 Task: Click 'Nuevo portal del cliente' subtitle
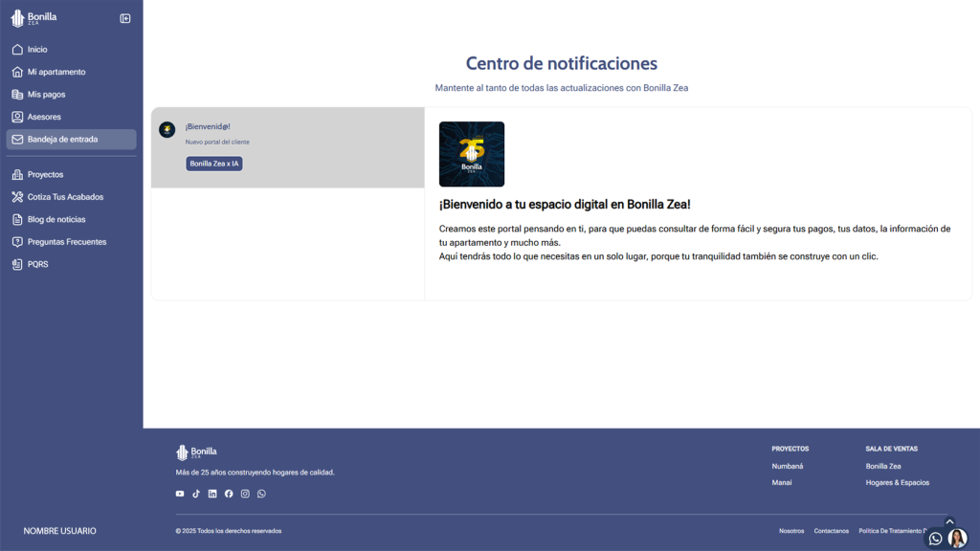pos(217,142)
